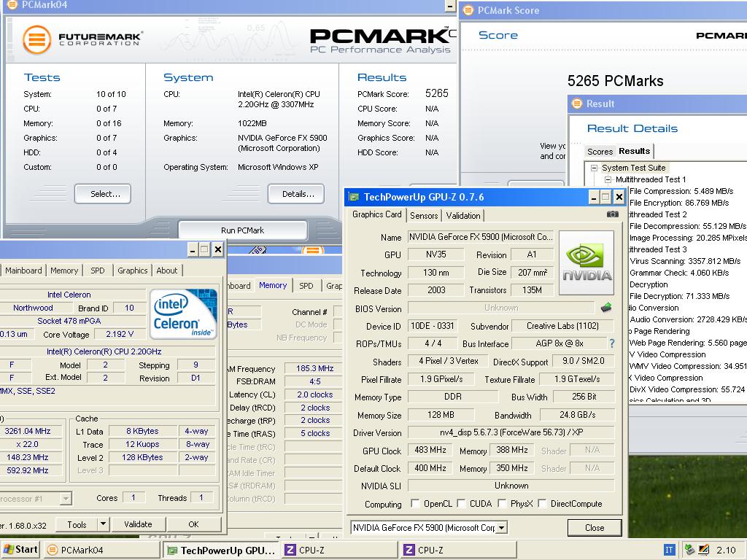This screenshot has height=560, width=747.
Task: Open the Mainboard tab in front CPU-Z
Action: [23, 271]
